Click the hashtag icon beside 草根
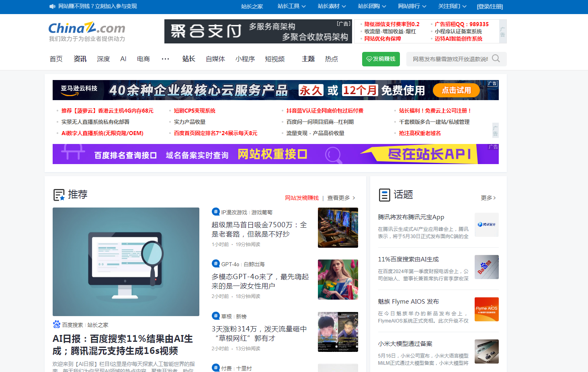 (x=216, y=316)
